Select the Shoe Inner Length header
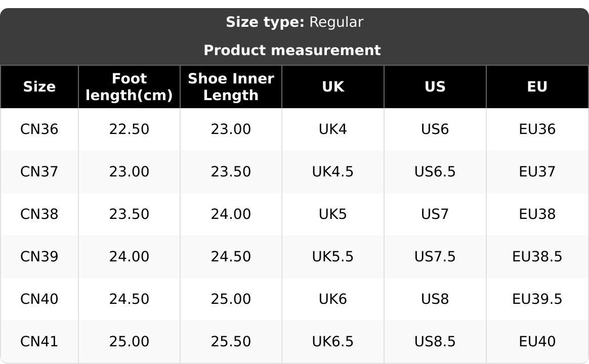The height and width of the screenshot is (364, 589). pos(231,87)
